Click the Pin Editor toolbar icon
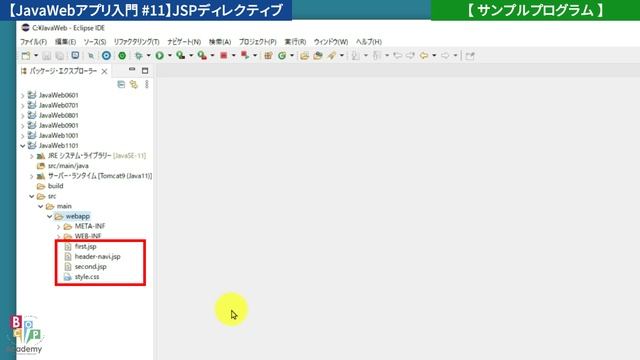 (470, 56)
